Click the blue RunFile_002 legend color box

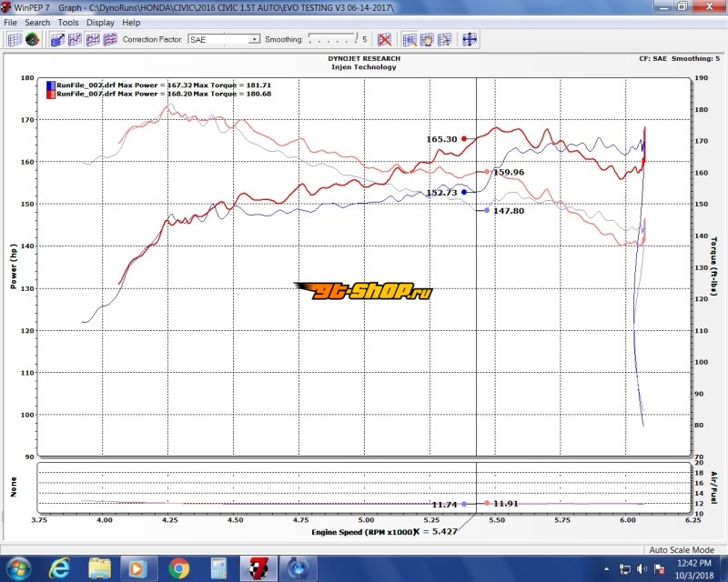51,85
